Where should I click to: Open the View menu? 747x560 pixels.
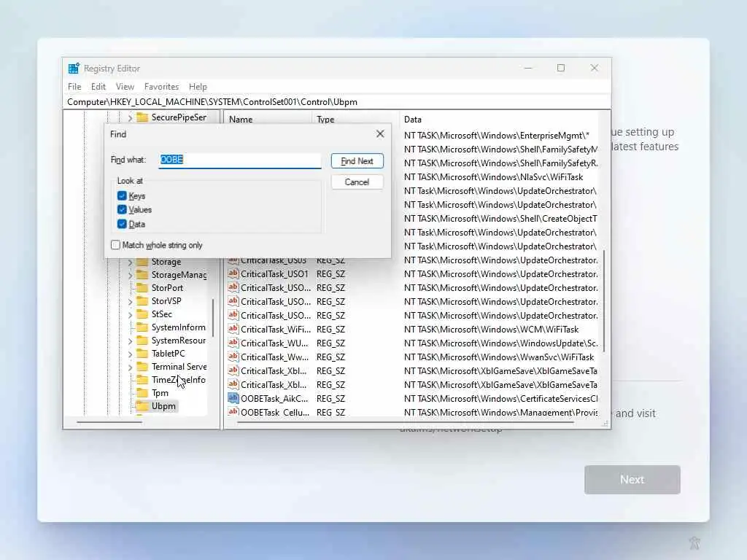click(x=125, y=87)
